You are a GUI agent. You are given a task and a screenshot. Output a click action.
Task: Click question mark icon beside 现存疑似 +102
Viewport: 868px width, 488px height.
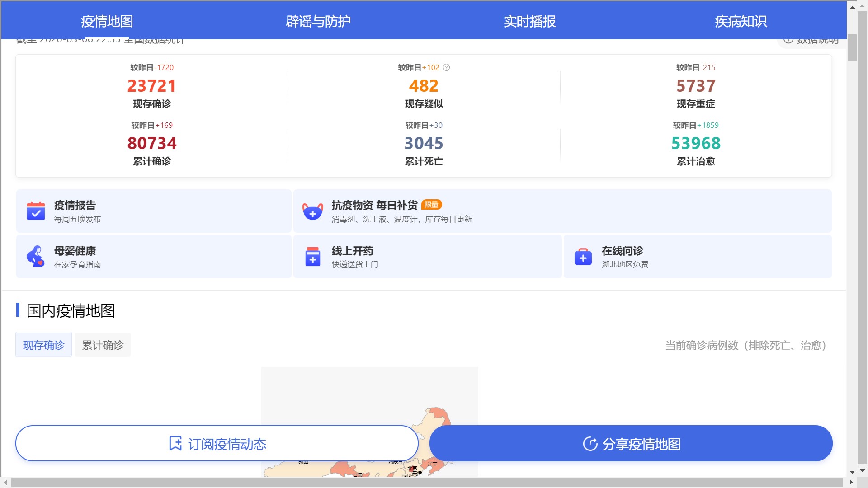pos(446,67)
